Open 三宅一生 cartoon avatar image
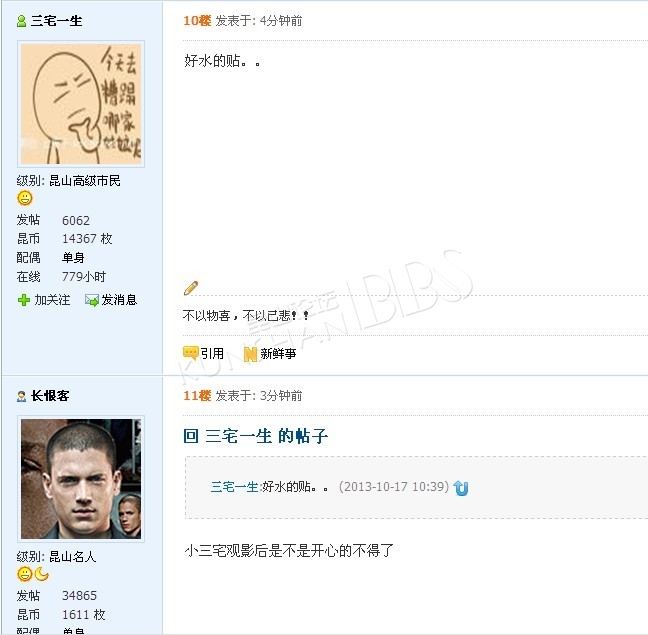 pyautogui.click(x=81, y=104)
